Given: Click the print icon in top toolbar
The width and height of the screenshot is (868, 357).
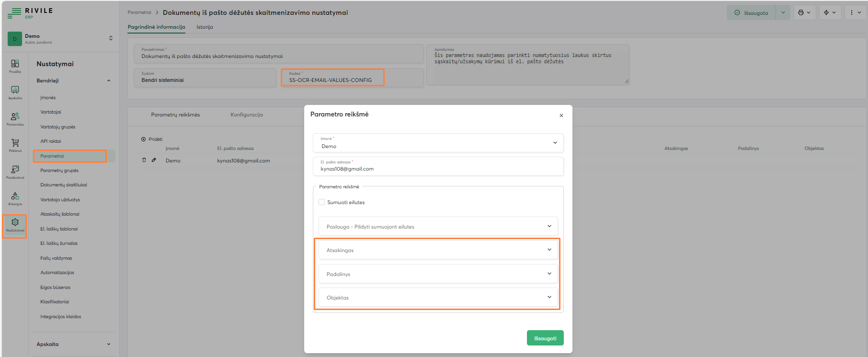Looking at the screenshot, I should click(801, 13).
